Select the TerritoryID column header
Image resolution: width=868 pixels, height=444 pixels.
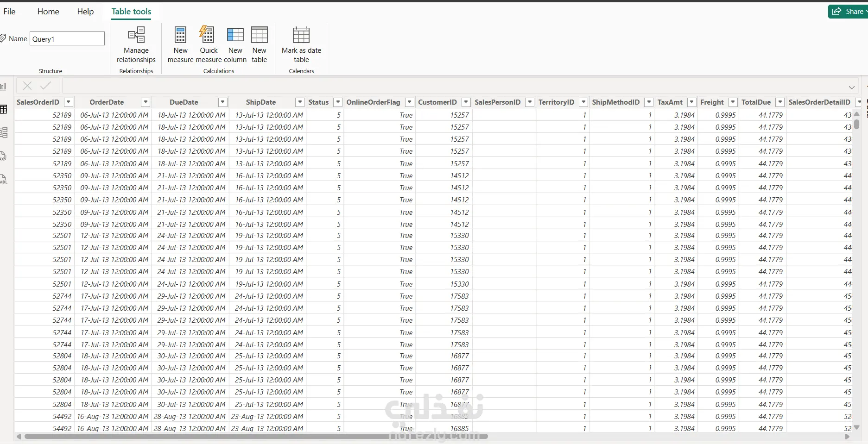556,102
